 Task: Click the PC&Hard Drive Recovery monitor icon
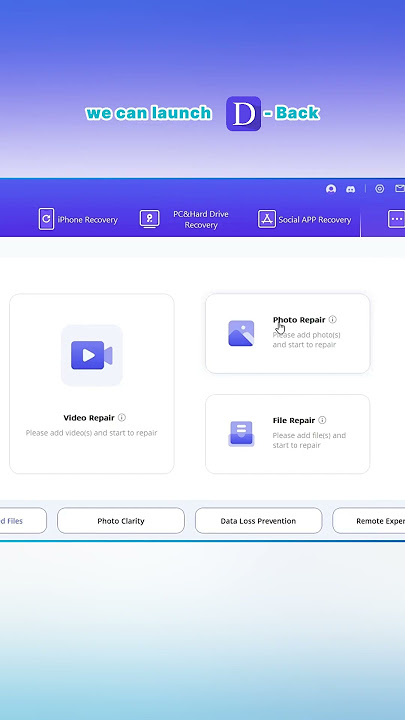(149, 219)
